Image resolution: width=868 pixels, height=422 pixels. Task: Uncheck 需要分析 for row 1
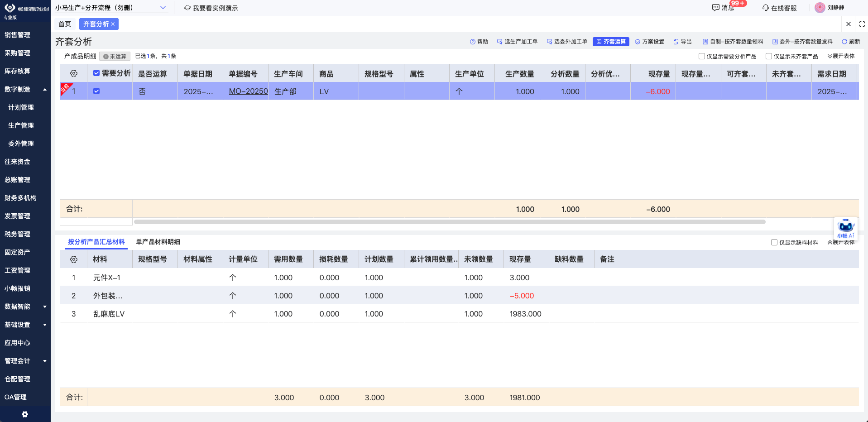(96, 91)
